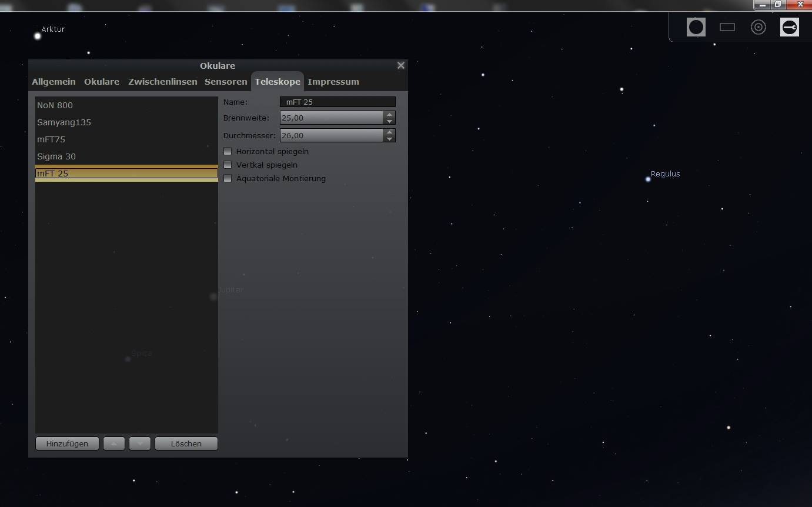Increase Brennweite with the up arrow
The image size is (812, 507).
(389, 115)
